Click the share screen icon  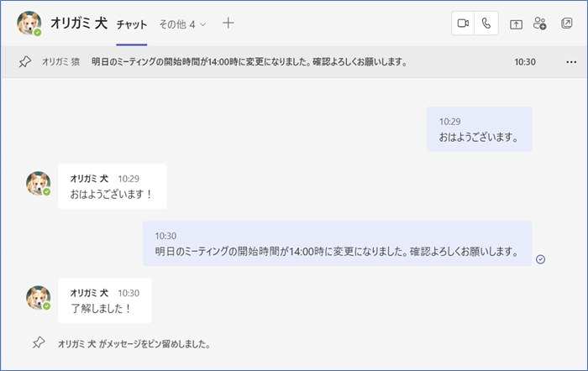516,24
